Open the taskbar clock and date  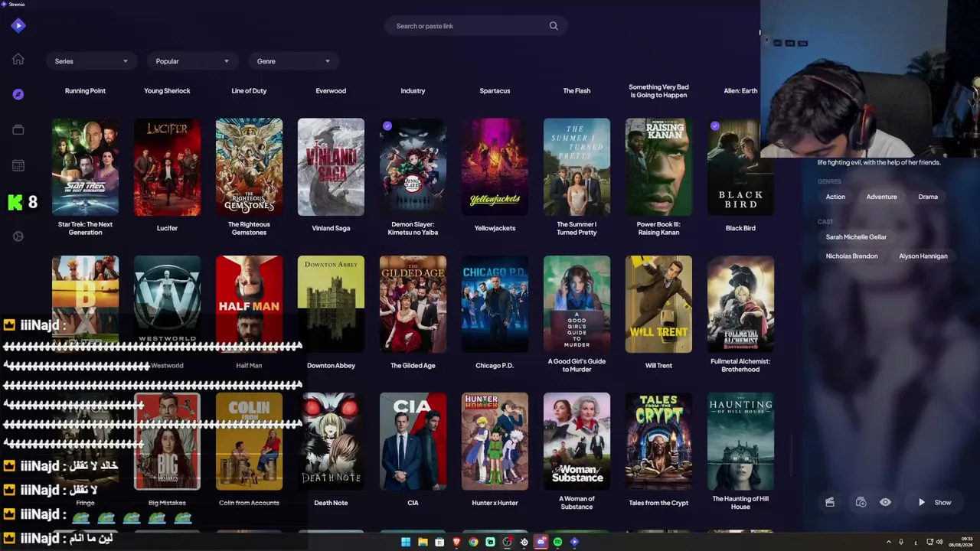point(960,542)
